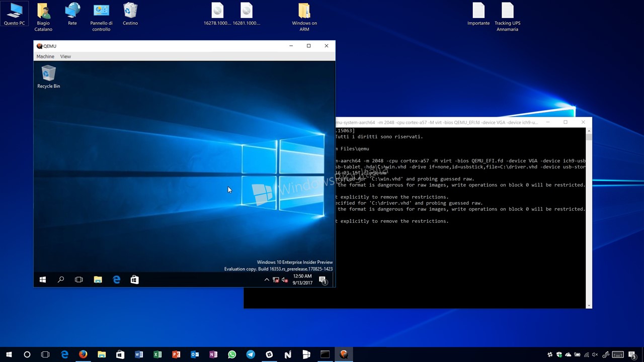Open guest Action Center notification icon
Viewport: 644px width, 362px height.
point(323,280)
